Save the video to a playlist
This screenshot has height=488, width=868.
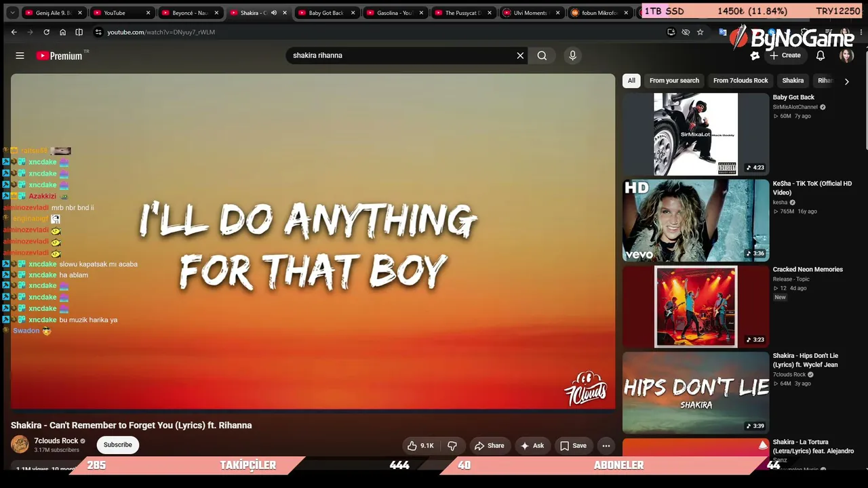click(573, 445)
